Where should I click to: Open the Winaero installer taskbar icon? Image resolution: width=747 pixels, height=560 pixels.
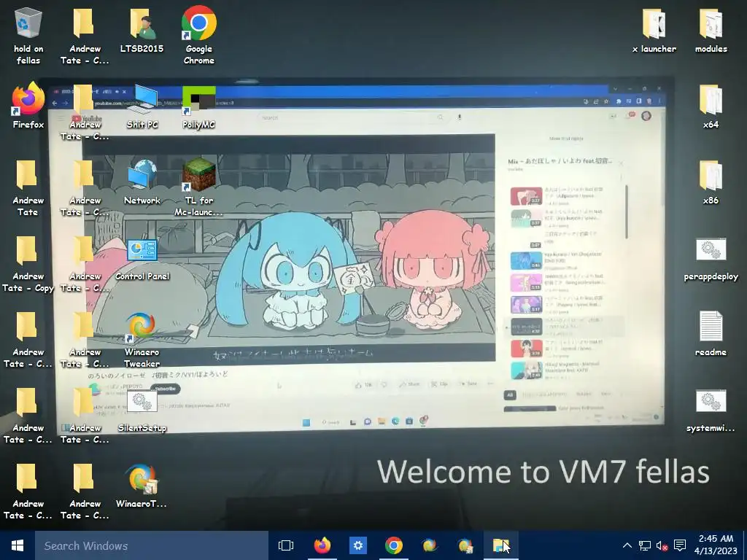coord(465,545)
